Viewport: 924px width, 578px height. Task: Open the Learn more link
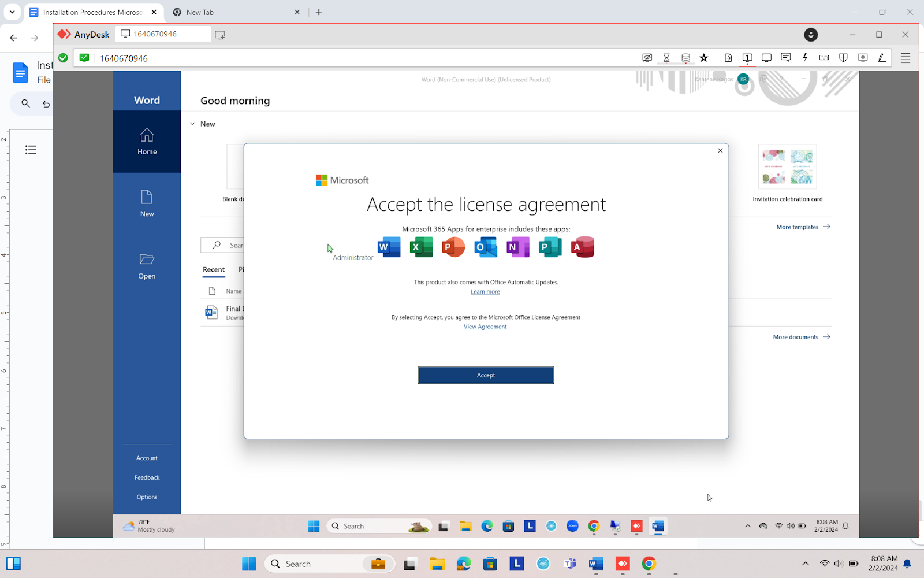(485, 292)
